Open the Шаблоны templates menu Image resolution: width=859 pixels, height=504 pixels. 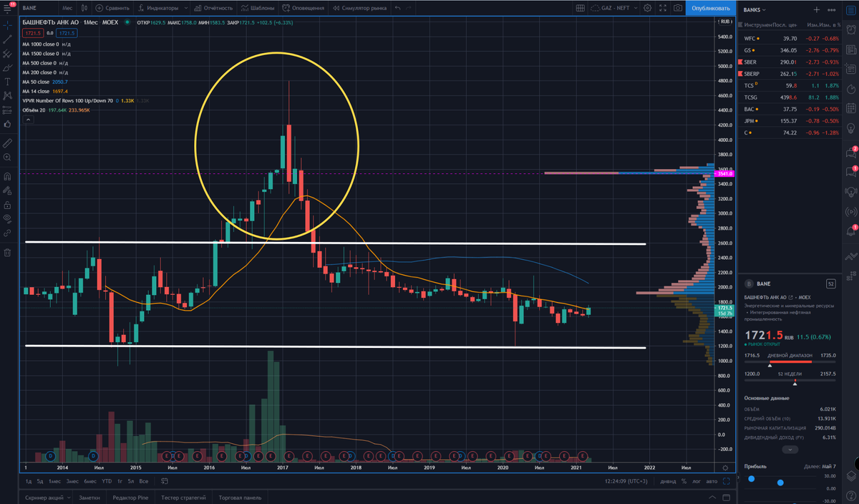pos(258,8)
